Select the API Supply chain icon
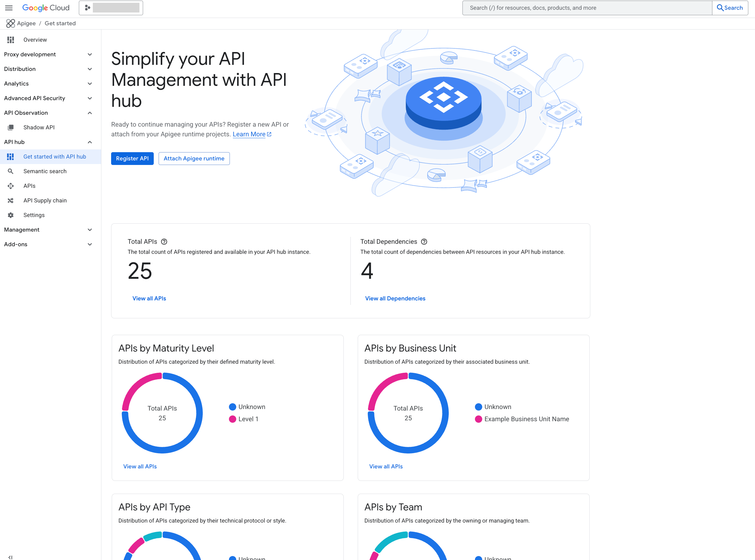Image resolution: width=755 pixels, height=560 pixels. click(x=11, y=200)
